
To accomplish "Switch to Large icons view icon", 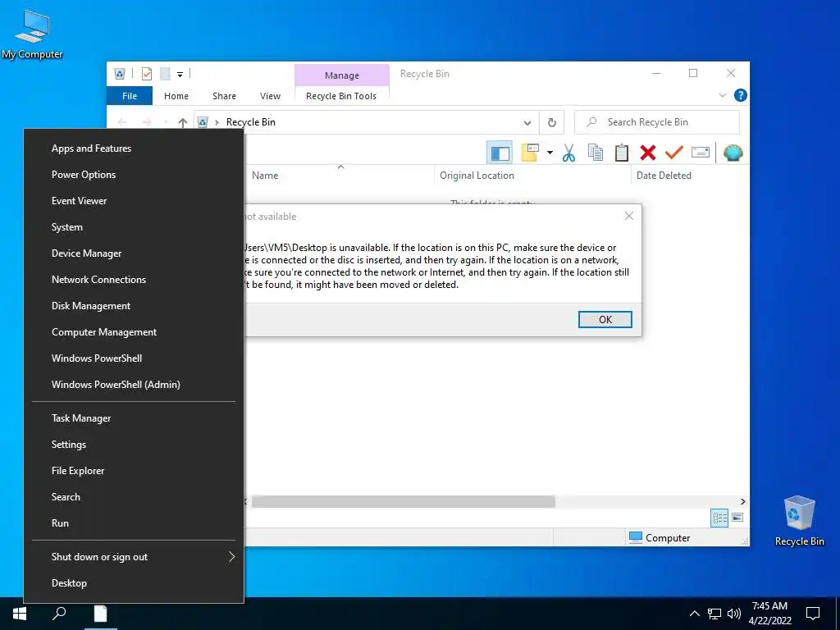I will 737,518.
